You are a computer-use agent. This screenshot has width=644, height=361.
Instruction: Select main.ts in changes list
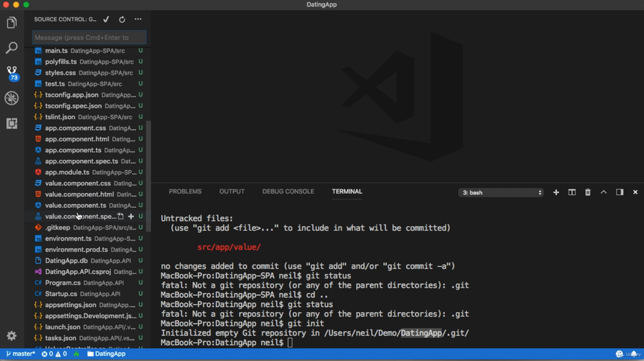click(x=88, y=50)
